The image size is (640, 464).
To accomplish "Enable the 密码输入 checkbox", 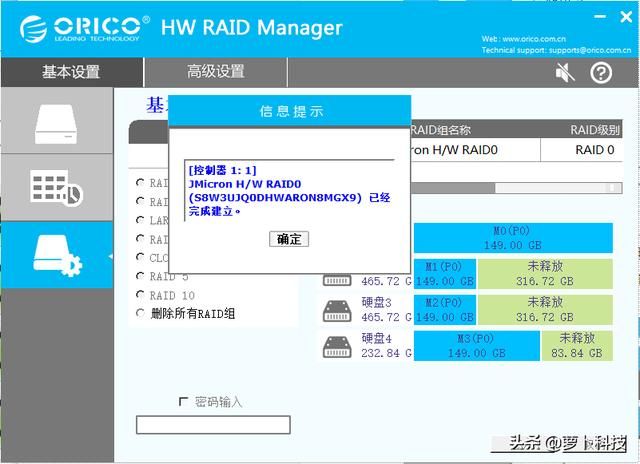I will tap(183, 402).
